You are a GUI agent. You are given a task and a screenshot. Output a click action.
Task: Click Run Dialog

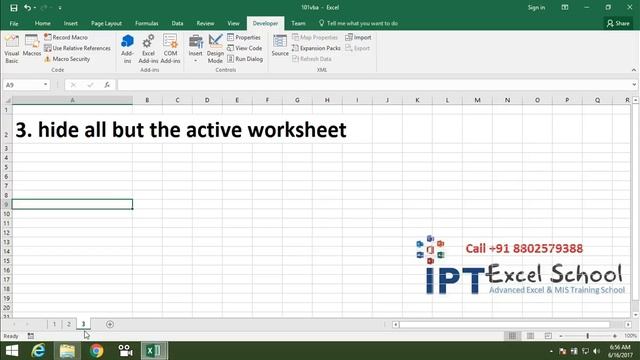click(245, 59)
